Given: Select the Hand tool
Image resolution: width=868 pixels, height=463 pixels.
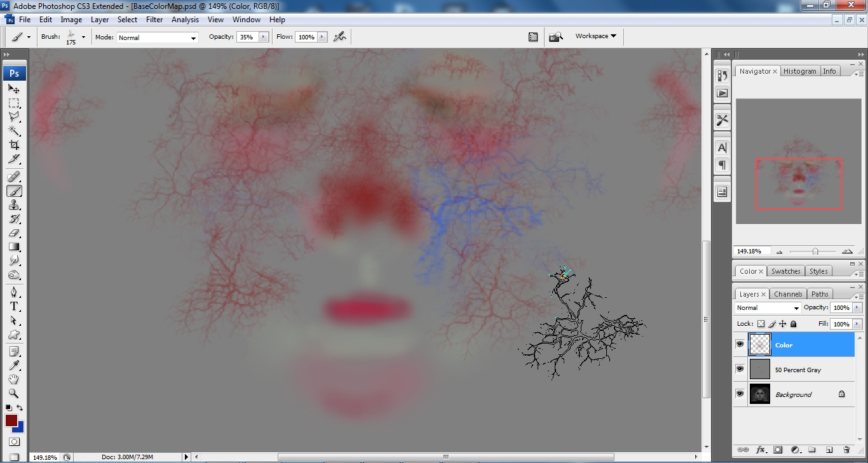Looking at the screenshot, I should tap(14, 379).
